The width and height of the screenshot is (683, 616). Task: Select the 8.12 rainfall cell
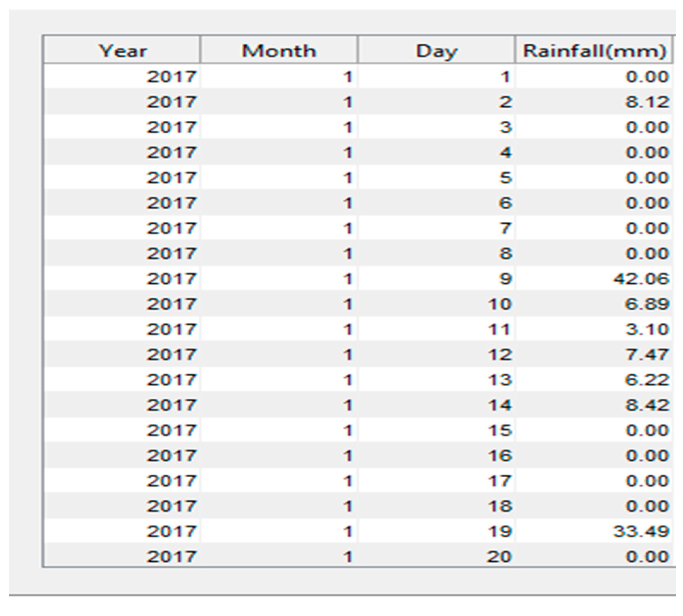594,101
